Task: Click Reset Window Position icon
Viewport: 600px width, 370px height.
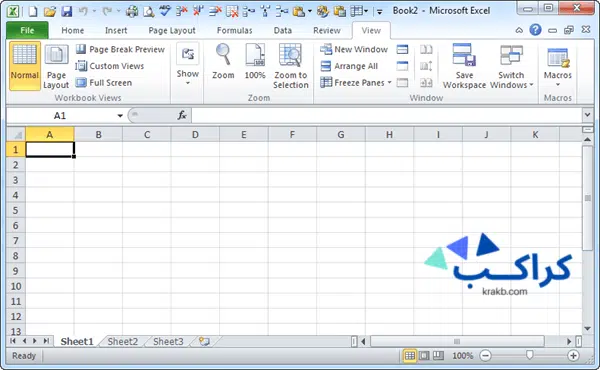Action: [426, 82]
